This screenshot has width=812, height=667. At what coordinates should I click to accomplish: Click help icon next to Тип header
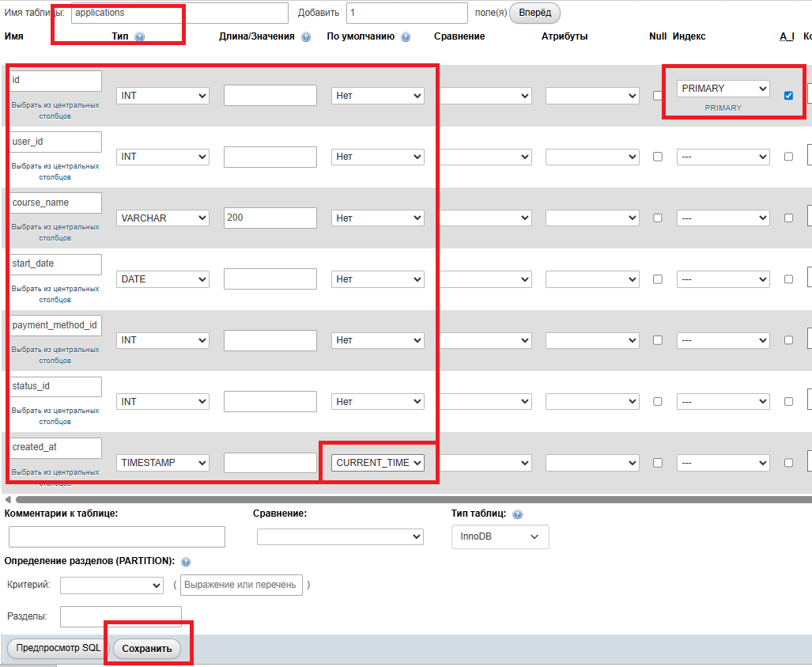(140, 36)
